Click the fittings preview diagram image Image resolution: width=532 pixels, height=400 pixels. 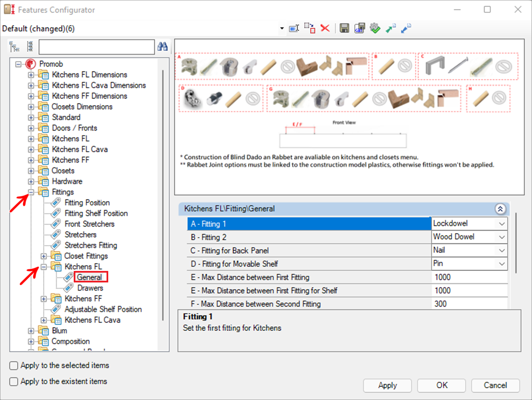tap(349, 117)
